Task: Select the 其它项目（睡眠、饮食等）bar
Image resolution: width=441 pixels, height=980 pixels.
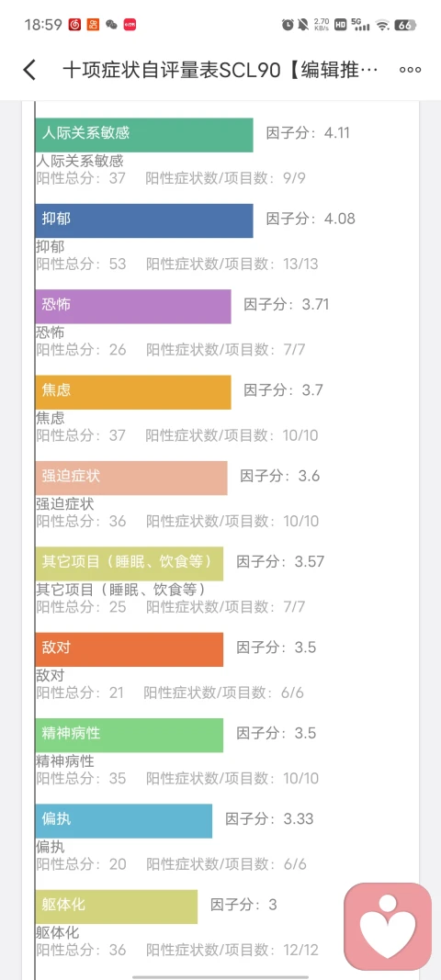Action: [129, 563]
